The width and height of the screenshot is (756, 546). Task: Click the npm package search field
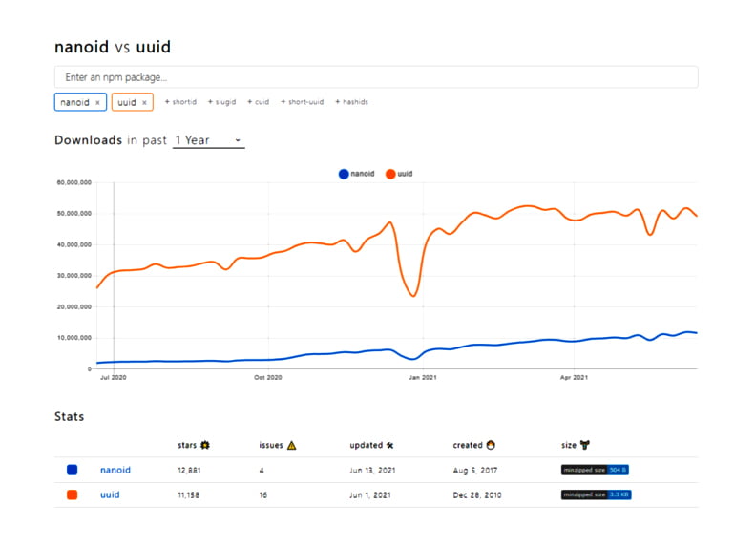coord(376,77)
